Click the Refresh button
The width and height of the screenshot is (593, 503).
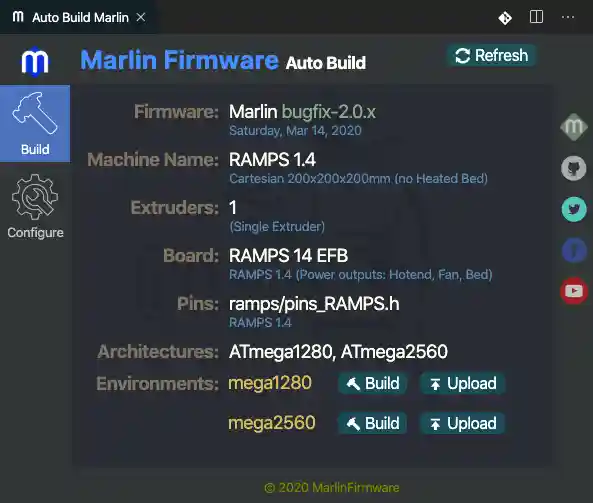click(x=492, y=56)
